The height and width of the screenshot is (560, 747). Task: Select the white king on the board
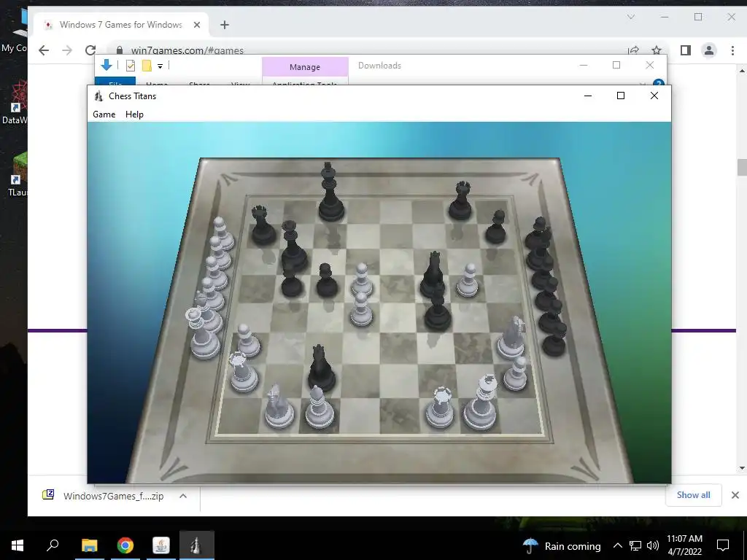(x=481, y=402)
